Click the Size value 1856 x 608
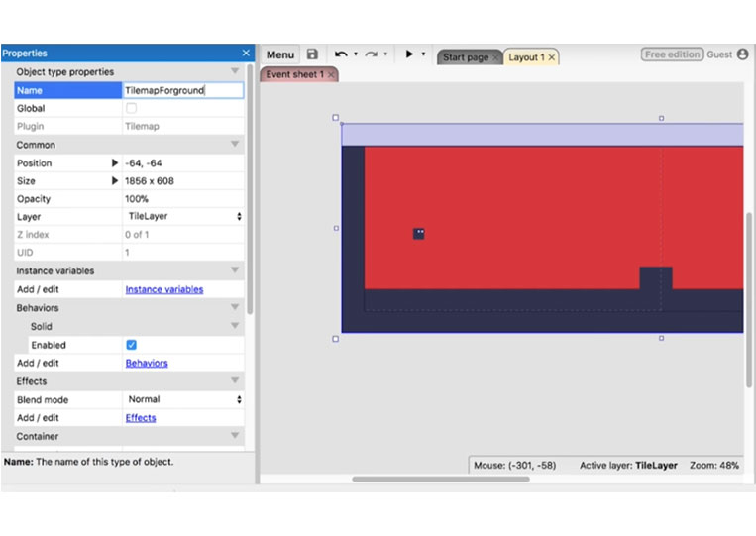 [x=150, y=181]
